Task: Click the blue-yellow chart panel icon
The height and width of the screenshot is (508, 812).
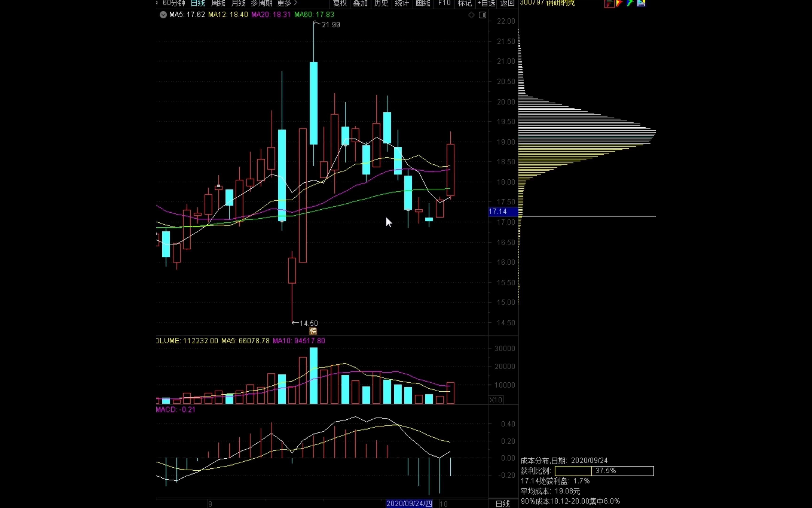Action: (641, 3)
